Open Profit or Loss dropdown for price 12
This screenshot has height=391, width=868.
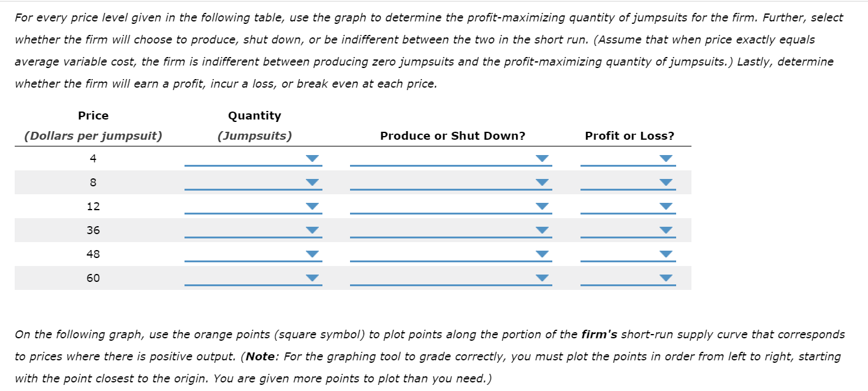click(665, 205)
